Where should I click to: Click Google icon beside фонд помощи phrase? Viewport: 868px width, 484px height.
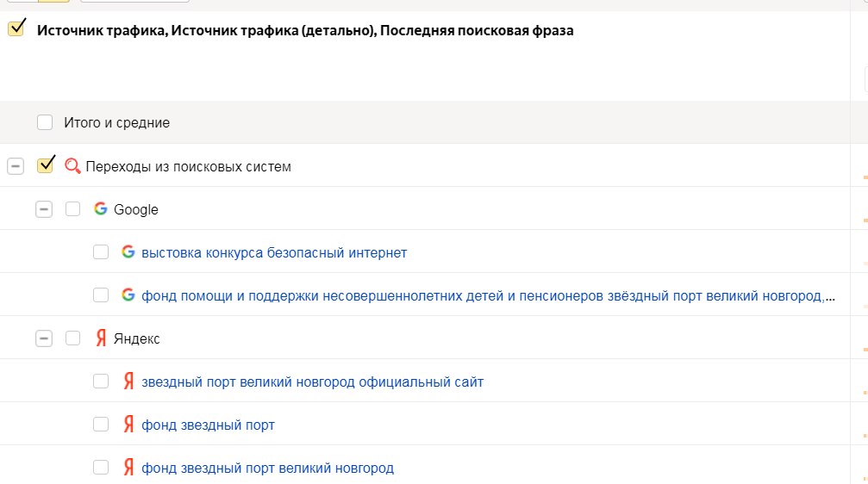point(128,295)
